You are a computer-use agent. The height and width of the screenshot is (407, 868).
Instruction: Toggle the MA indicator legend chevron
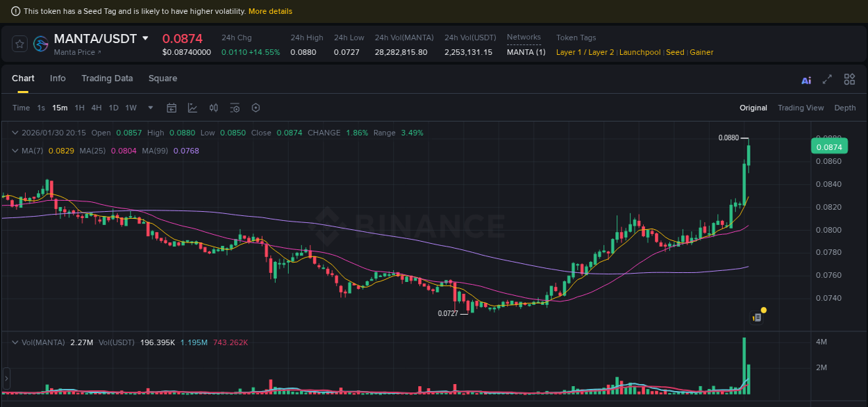click(15, 150)
